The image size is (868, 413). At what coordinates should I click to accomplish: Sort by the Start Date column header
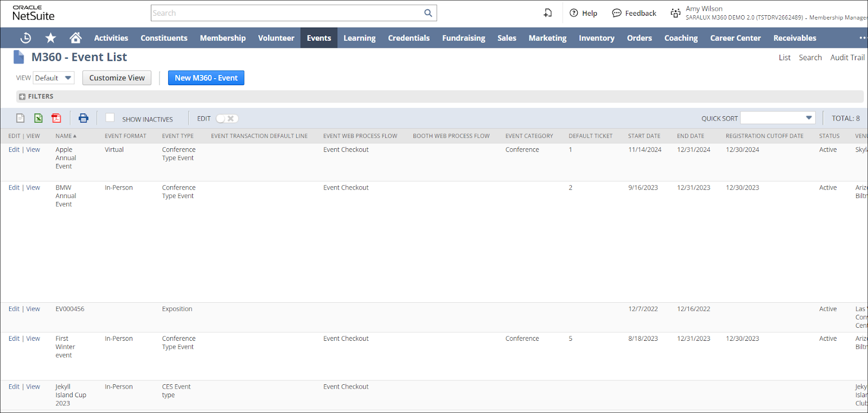[x=644, y=136]
